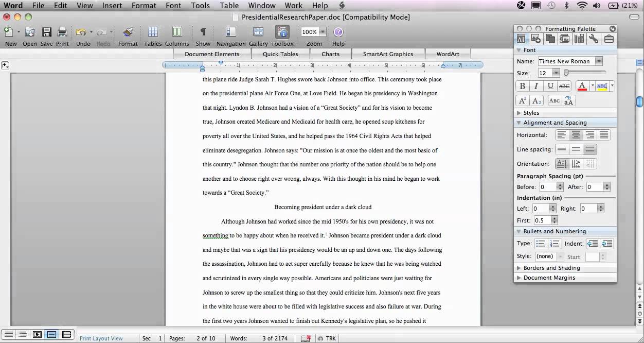
Task: Switch to the Document Elements tab
Action: click(212, 54)
